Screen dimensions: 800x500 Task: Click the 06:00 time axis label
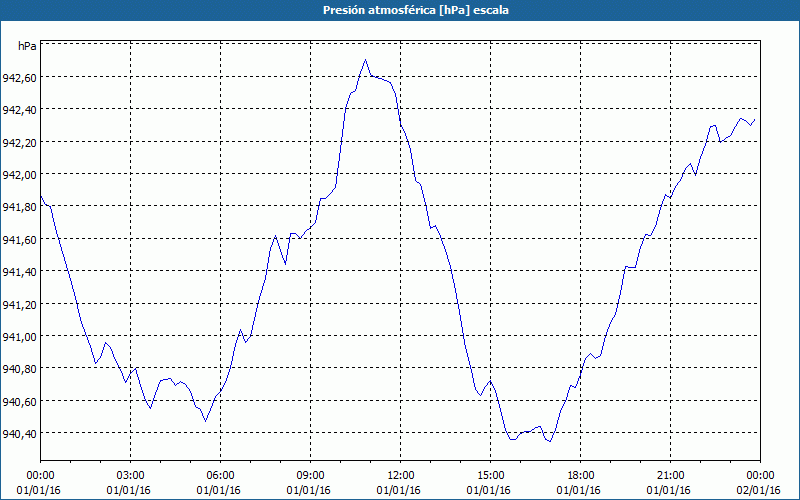pyautogui.click(x=220, y=476)
